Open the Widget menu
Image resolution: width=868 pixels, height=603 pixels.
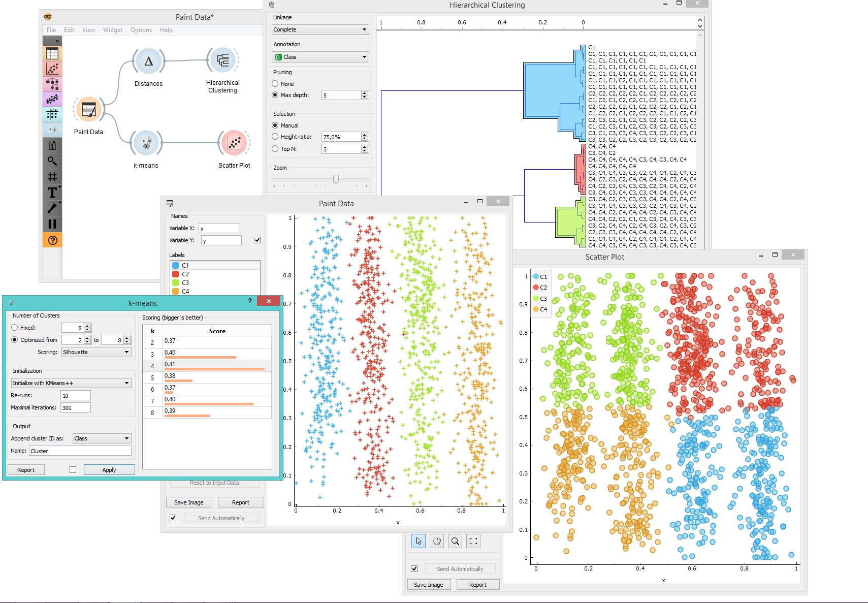(112, 30)
